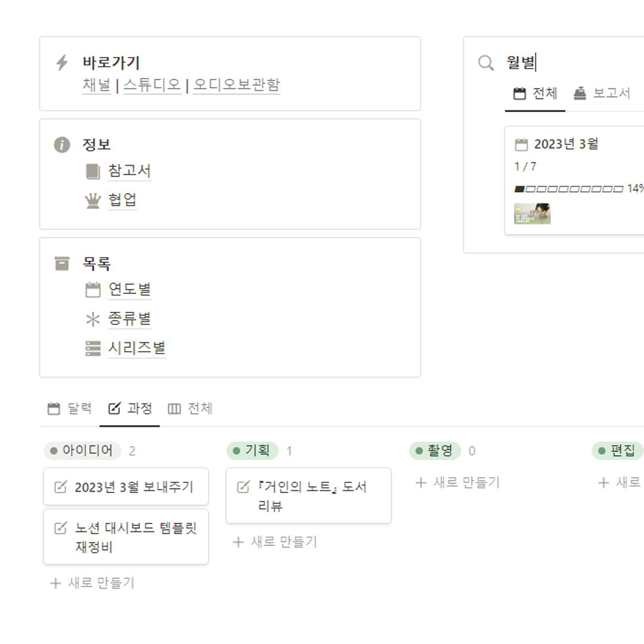Open the 스튜디오 link

pyautogui.click(x=152, y=85)
